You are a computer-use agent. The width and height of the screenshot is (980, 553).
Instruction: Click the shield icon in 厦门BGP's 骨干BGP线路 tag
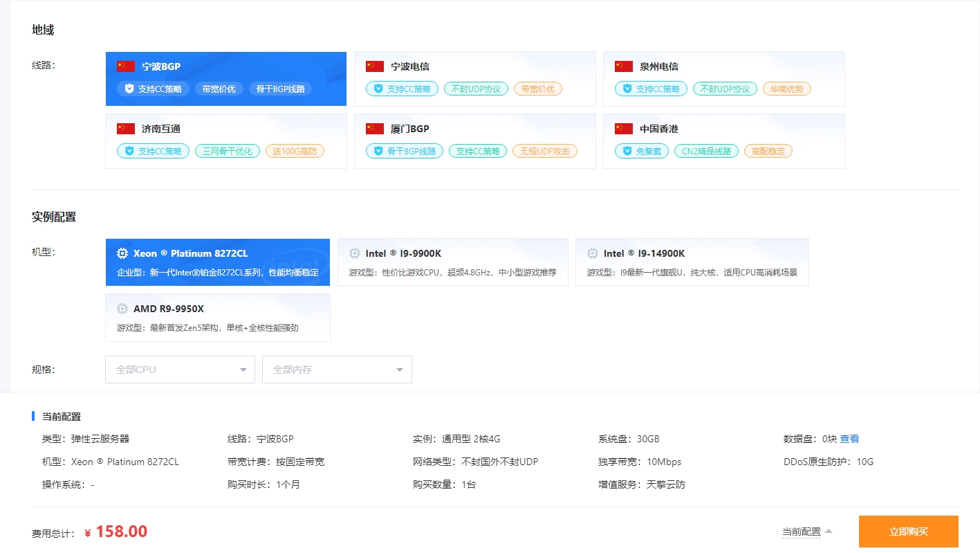378,151
